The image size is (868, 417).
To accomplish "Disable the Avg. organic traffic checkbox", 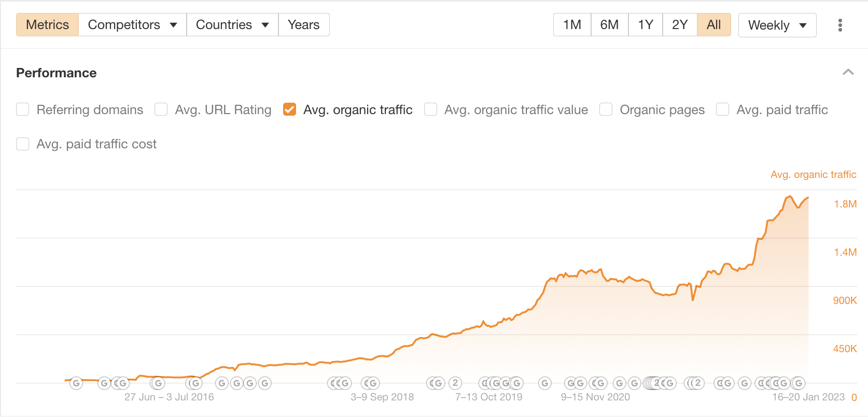I will coord(289,109).
